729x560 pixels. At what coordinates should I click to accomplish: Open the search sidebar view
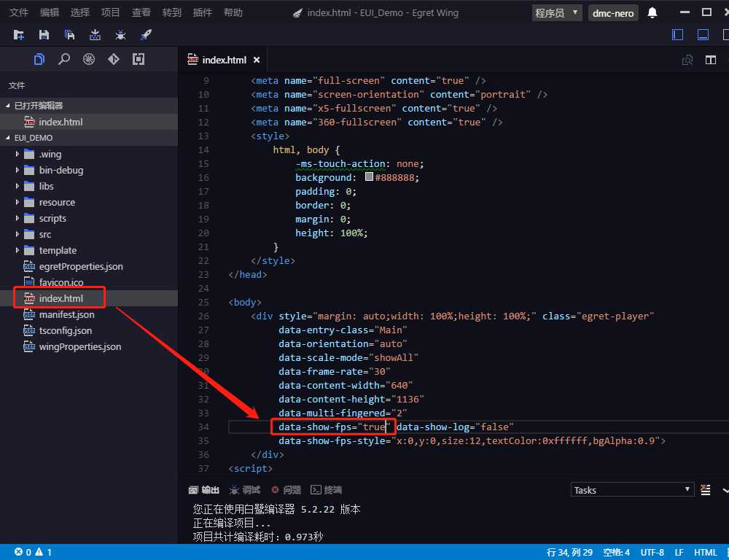(64, 59)
